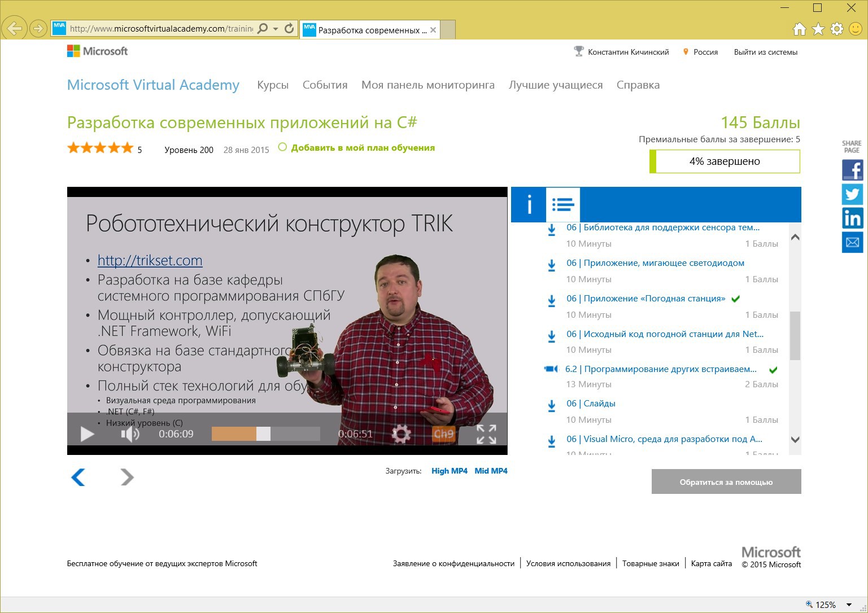Open Моя панель мониторинга
The width and height of the screenshot is (868, 613).
(x=428, y=85)
